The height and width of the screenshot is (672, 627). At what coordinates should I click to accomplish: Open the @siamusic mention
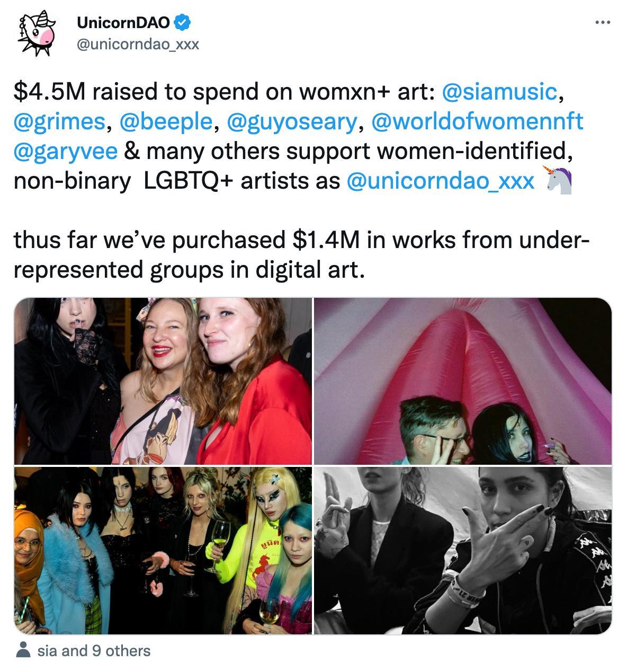(x=499, y=92)
